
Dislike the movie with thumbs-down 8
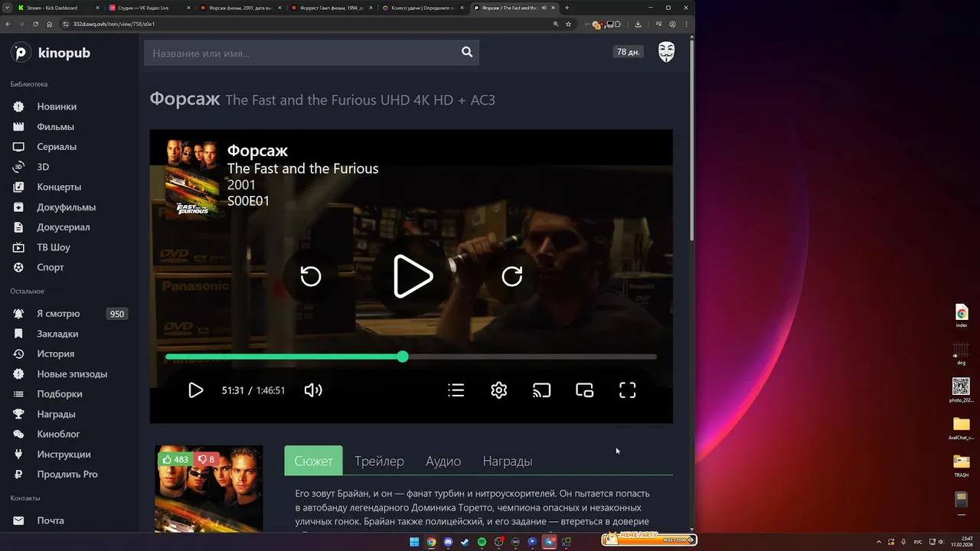[x=206, y=460]
